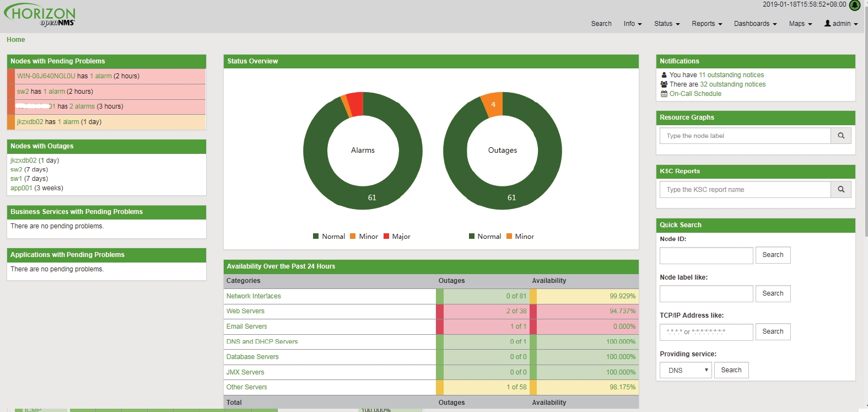
Task: Open the Horizon OpenNMS logo home
Action: [x=40, y=15]
